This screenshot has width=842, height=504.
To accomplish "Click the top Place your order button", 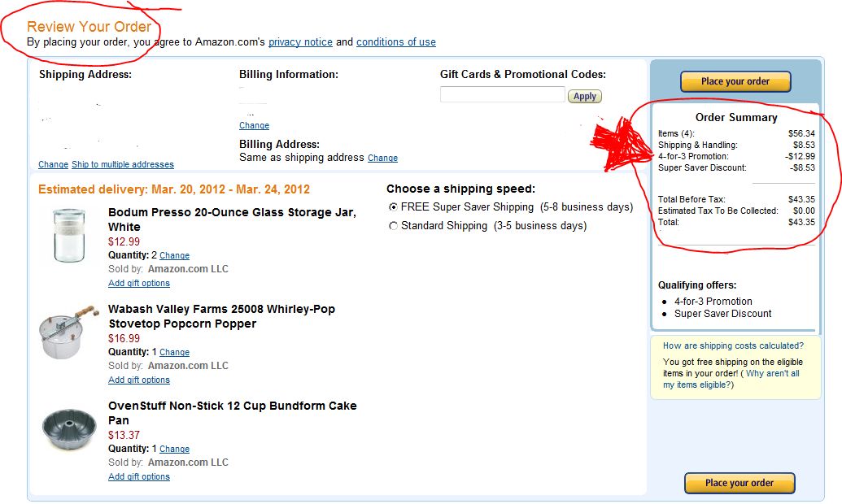I will (735, 81).
